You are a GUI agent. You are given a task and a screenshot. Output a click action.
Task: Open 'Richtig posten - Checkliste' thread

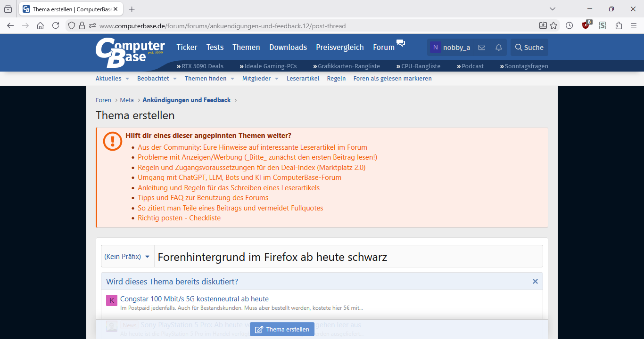point(179,218)
